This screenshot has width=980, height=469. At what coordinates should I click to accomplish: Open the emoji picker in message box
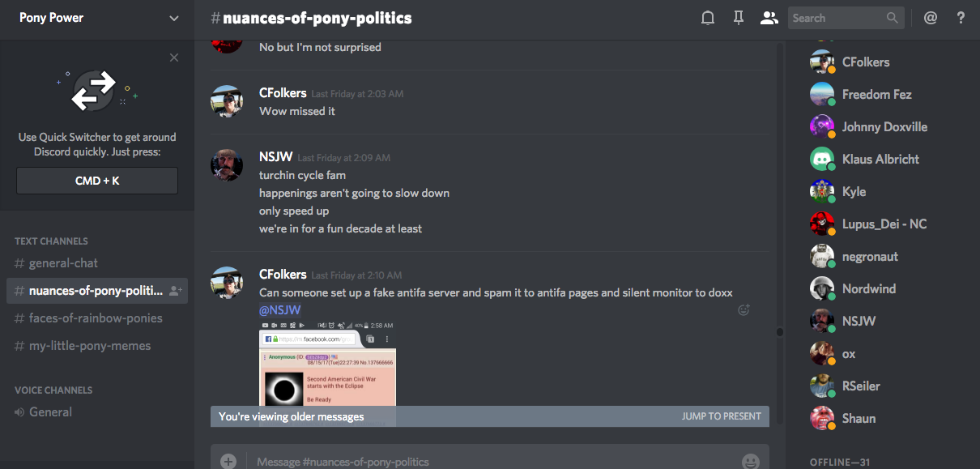[751, 461]
